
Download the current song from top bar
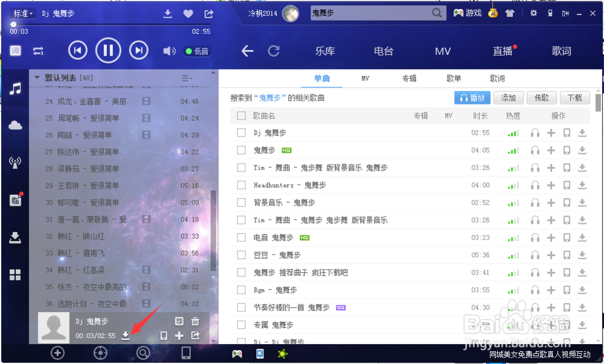167,14
